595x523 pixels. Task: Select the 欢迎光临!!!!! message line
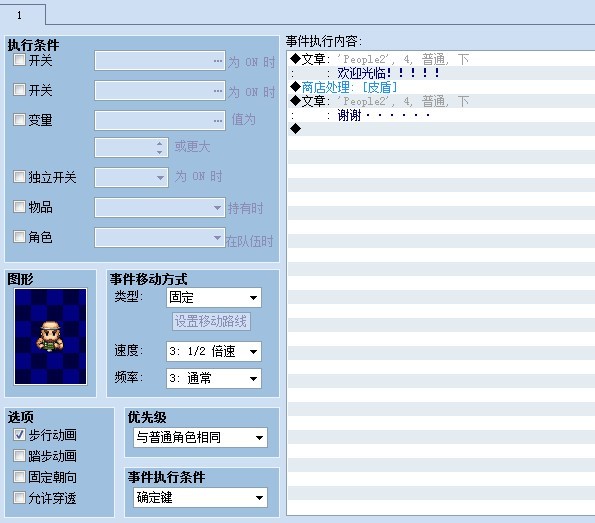click(441, 73)
